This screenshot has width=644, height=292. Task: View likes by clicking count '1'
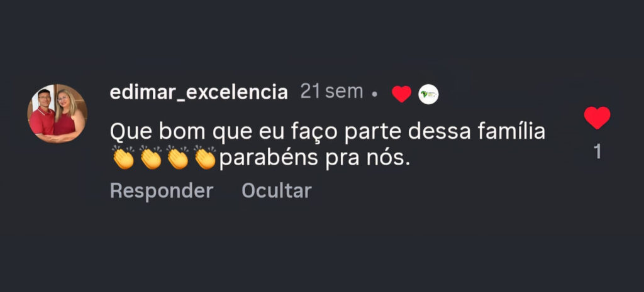[597, 151]
